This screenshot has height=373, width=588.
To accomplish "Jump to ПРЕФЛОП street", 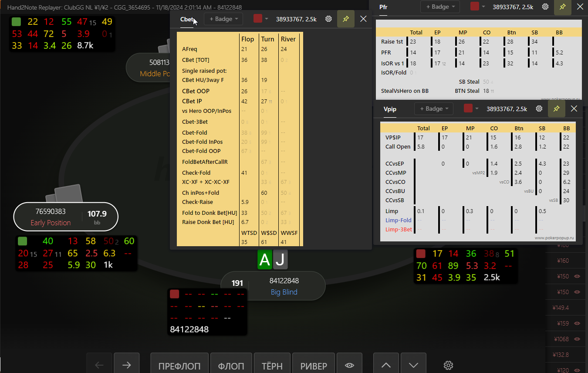I will pos(179,365).
